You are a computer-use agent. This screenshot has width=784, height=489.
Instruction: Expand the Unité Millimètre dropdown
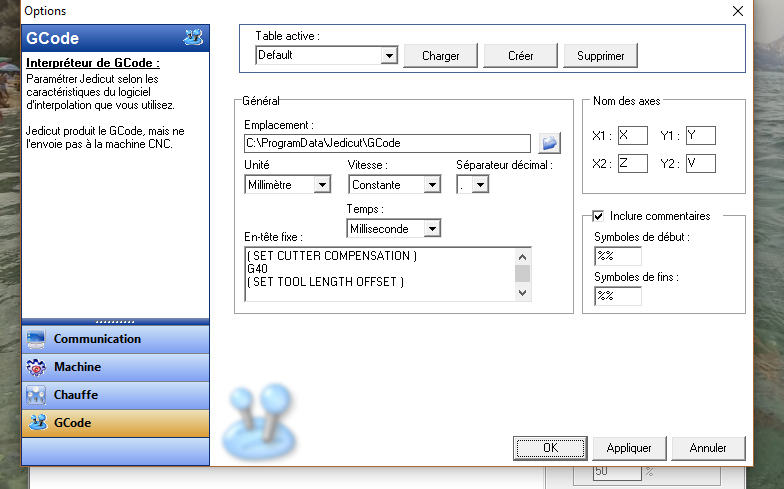pos(321,185)
